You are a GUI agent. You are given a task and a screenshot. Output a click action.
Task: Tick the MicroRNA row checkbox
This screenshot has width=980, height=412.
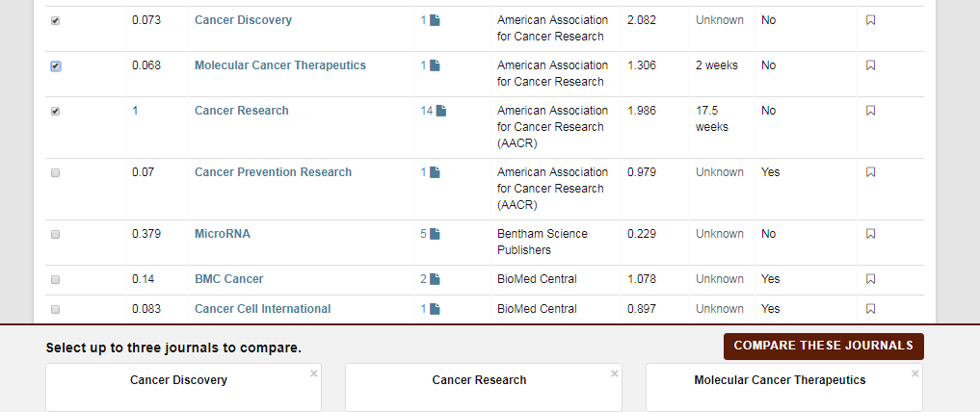click(55, 234)
